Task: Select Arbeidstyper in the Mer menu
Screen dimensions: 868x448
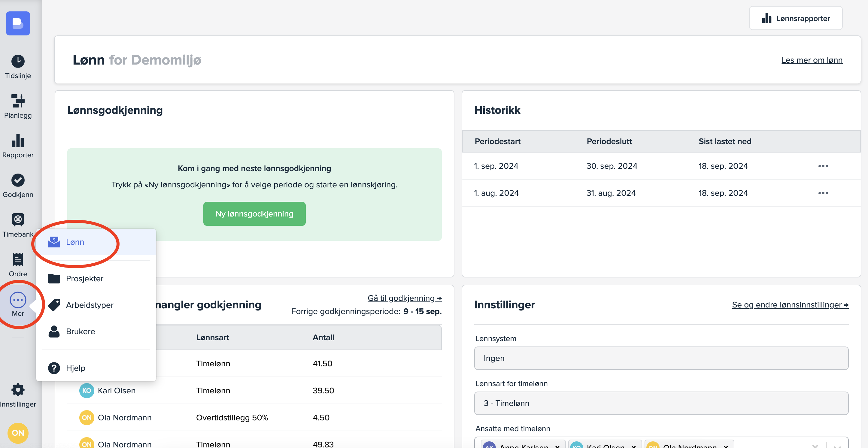Action: [x=89, y=305]
